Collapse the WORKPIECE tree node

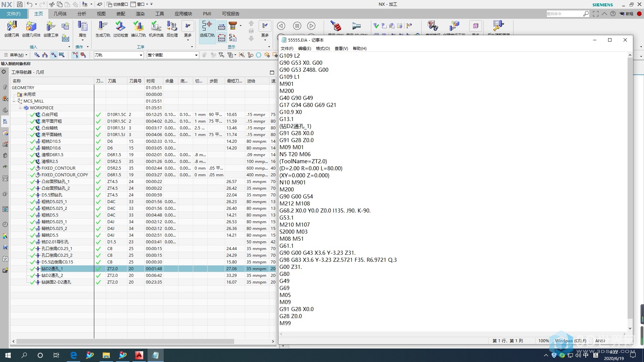click(x=20, y=108)
